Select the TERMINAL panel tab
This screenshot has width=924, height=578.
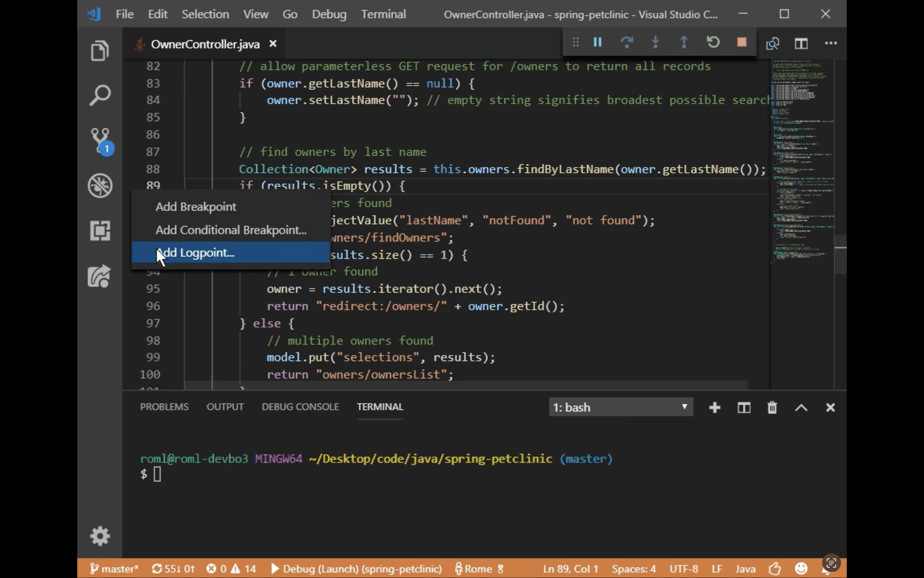coord(380,407)
